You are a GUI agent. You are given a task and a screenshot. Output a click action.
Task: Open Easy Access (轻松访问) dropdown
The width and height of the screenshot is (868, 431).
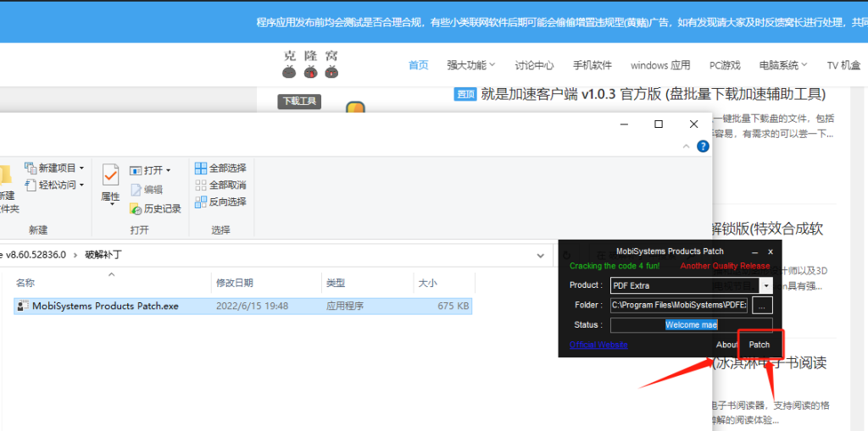[54, 185]
